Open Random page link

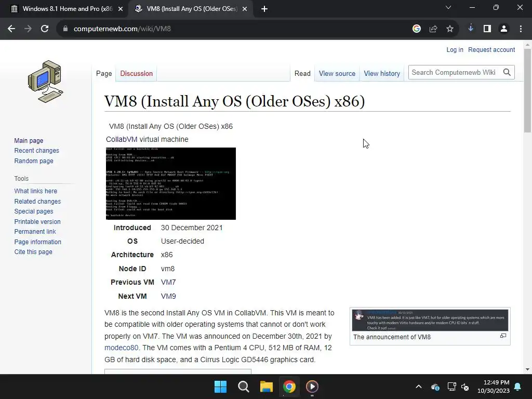pyautogui.click(x=34, y=161)
